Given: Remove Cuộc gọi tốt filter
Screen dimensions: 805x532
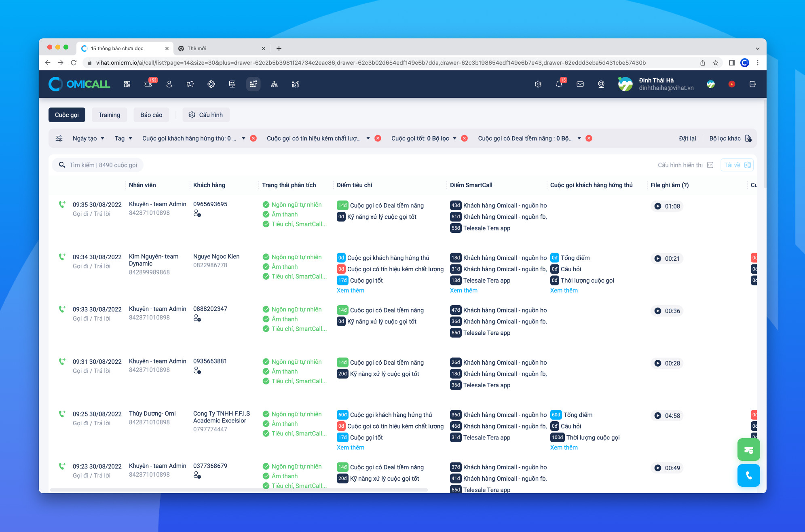Looking at the screenshot, I should pos(465,138).
